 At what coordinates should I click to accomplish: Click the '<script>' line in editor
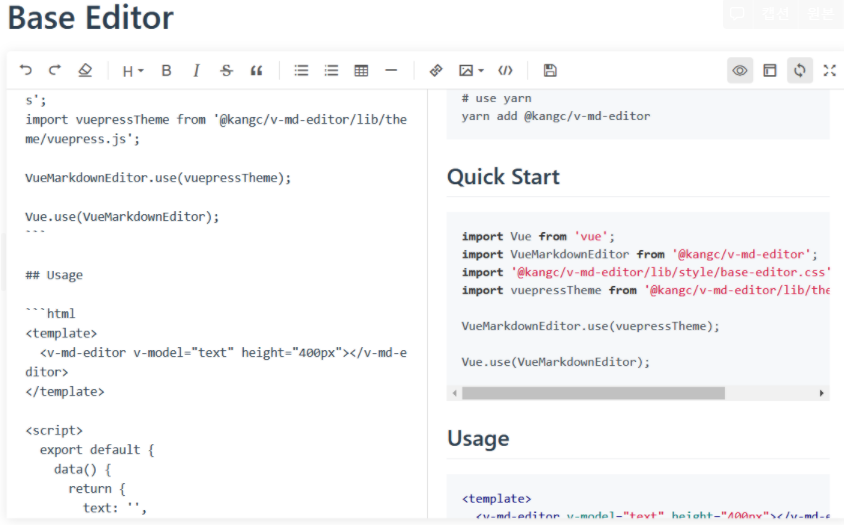tap(54, 431)
